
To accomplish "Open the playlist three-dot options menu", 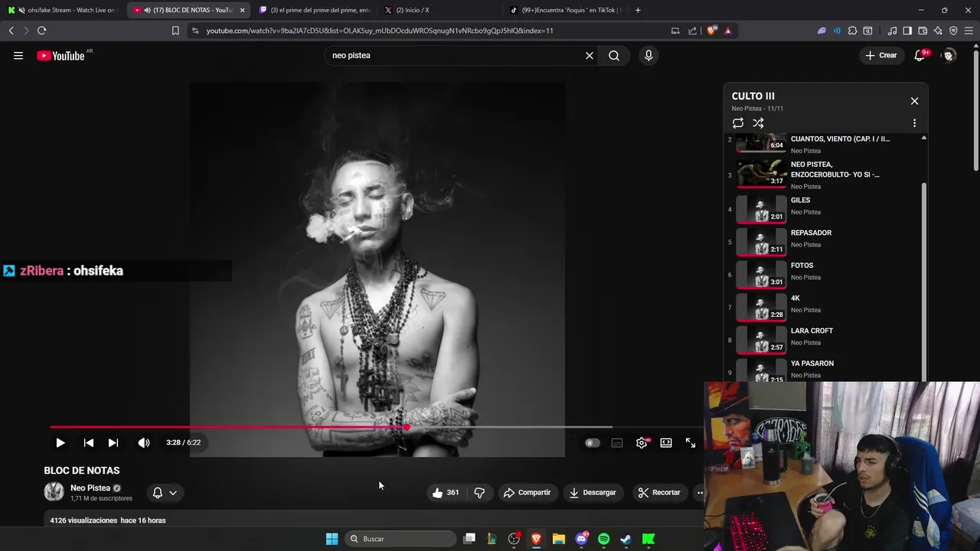I will (914, 123).
